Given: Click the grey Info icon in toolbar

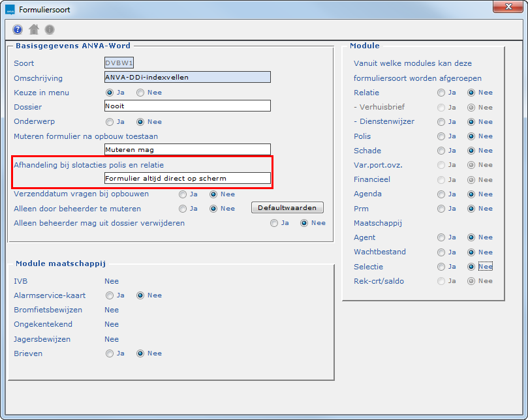Looking at the screenshot, I should 50,29.
